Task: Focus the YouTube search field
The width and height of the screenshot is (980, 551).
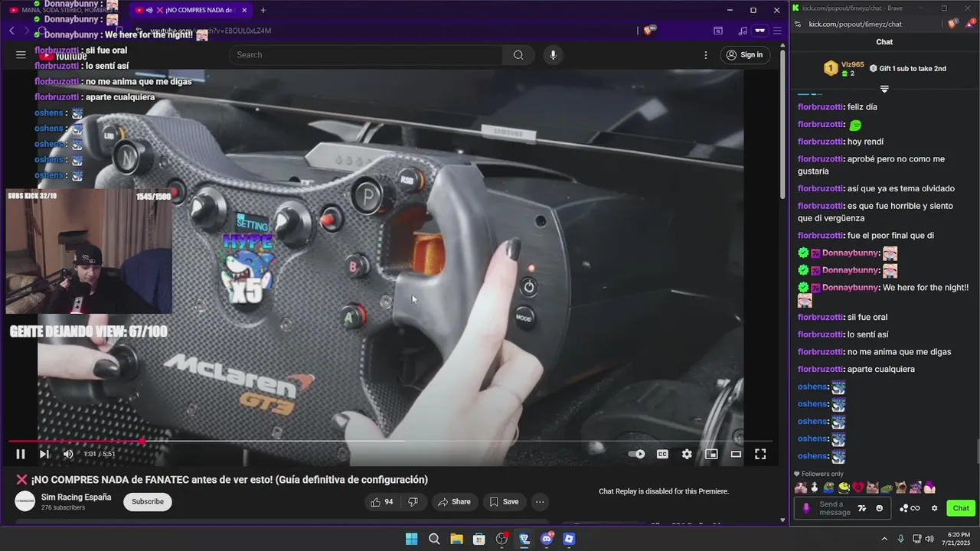Action: [367, 55]
